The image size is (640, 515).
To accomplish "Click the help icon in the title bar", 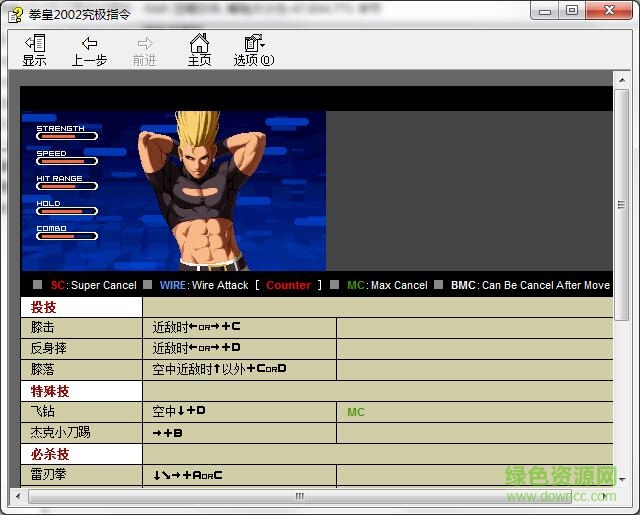I will pos(16,12).
